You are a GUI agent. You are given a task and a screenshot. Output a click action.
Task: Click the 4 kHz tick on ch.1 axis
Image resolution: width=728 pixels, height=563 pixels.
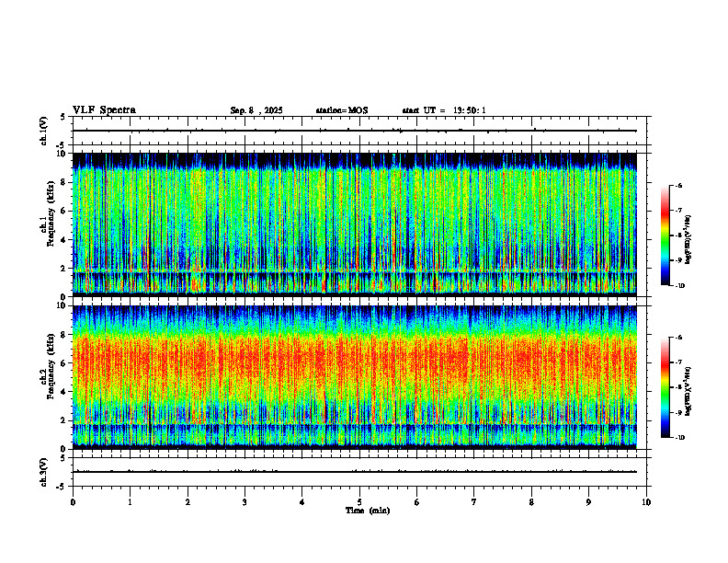tap(64, 240)
